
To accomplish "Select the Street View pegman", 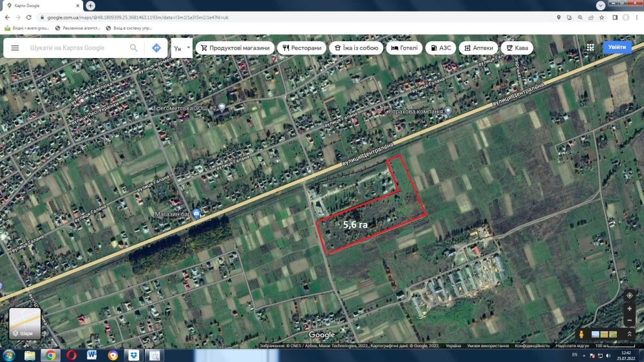I will (582, 334).
